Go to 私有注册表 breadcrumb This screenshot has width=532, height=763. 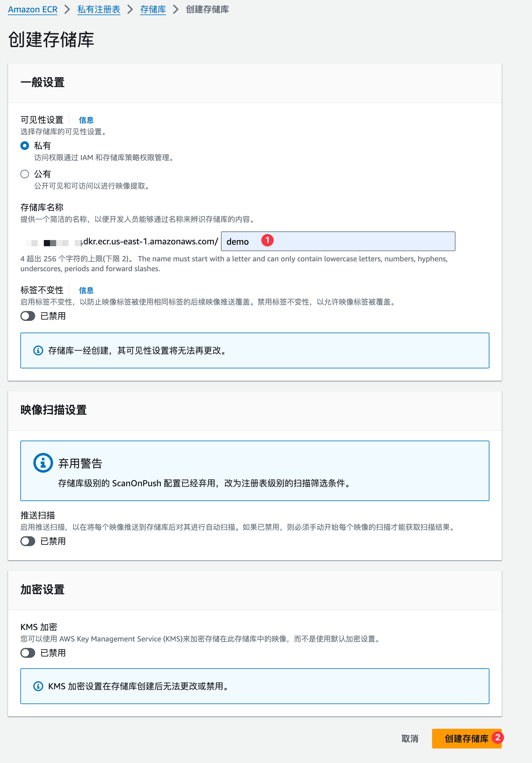point(99,10)
